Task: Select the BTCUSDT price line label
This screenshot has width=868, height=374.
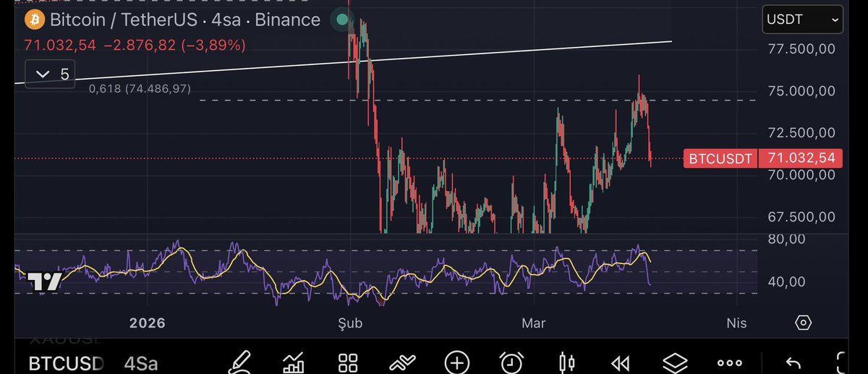Action: pyautogui.click(x=719, y=158)
